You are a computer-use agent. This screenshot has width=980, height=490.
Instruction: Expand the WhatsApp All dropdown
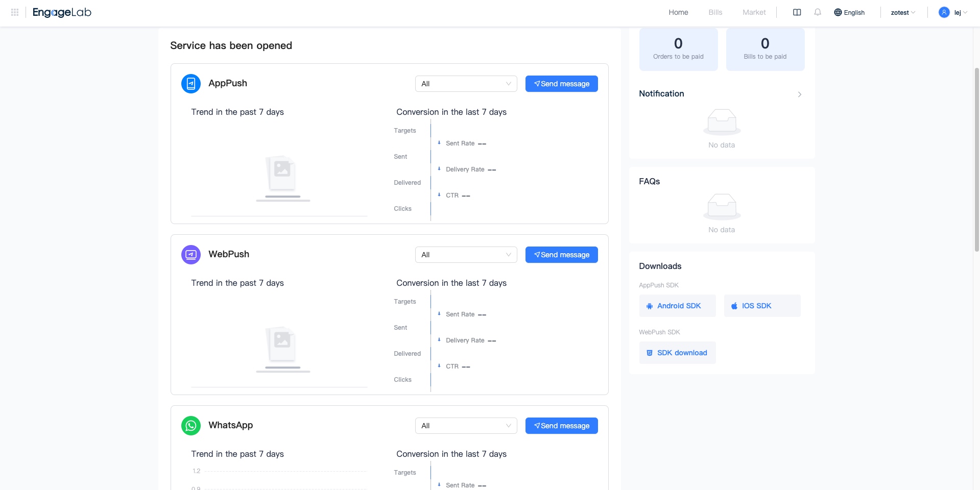(466, 426)
